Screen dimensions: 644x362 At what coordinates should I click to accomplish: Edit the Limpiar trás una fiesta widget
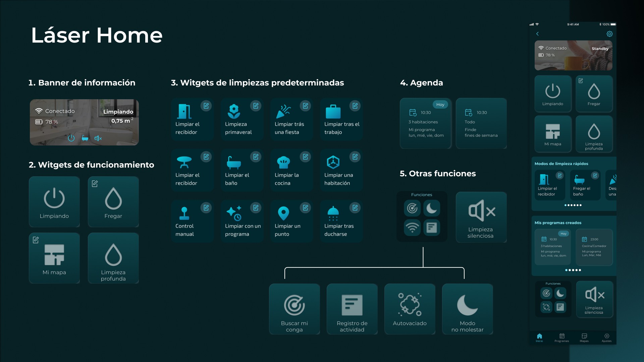306,106
